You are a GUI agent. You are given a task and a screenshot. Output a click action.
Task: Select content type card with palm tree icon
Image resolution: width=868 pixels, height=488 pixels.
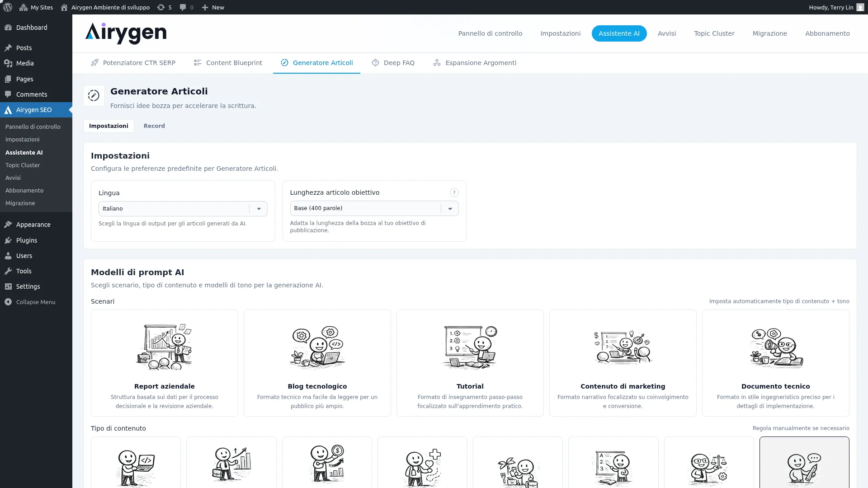[x=518, y=463]
